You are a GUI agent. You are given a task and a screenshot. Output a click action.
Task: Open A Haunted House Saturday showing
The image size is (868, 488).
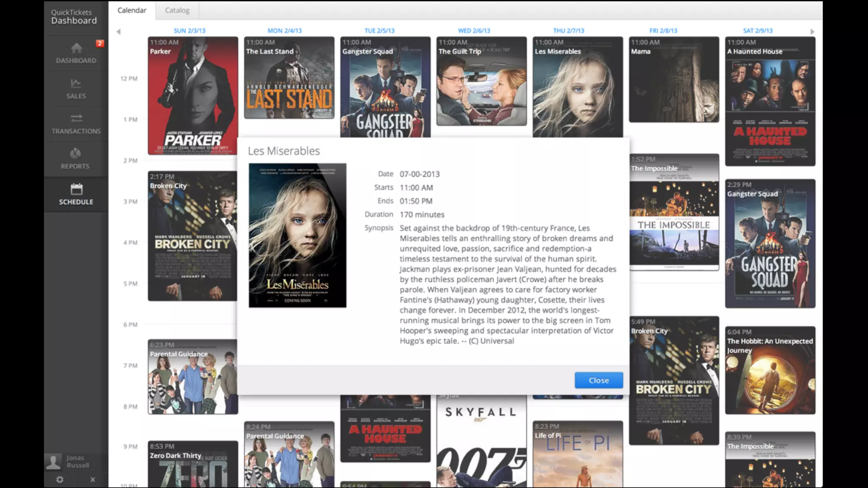point(770,101)
